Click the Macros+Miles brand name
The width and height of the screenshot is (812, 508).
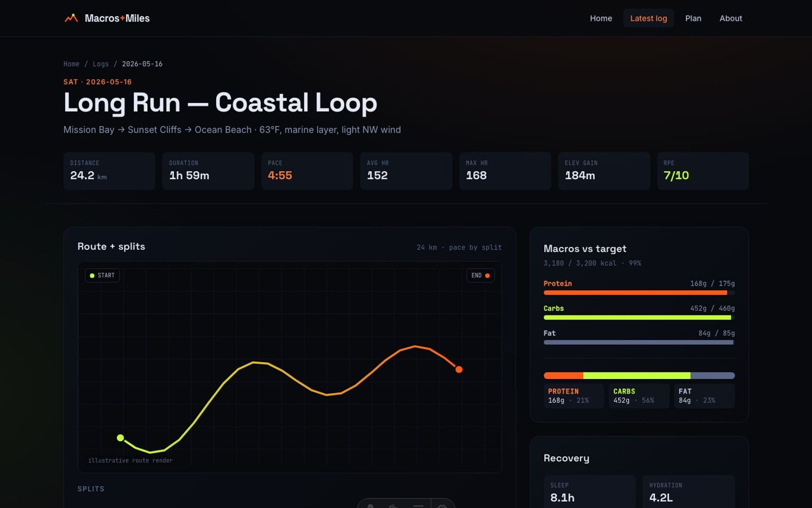[117, 18]
